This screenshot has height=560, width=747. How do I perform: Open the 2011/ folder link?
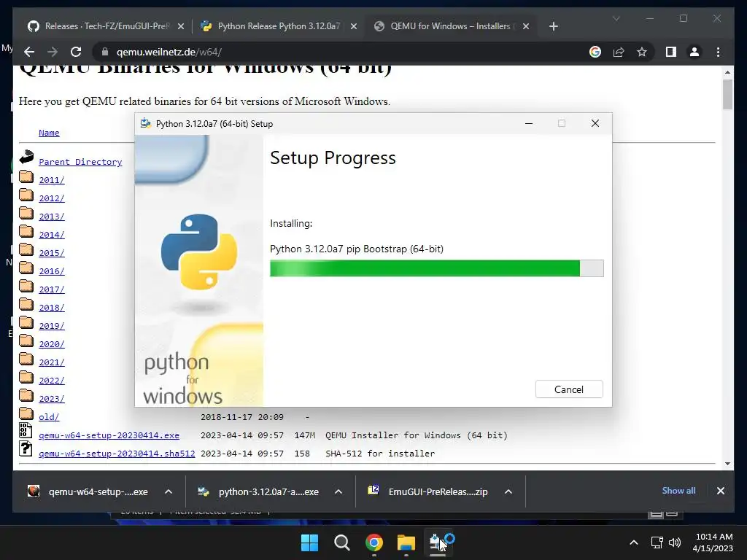tap(52, 180)
